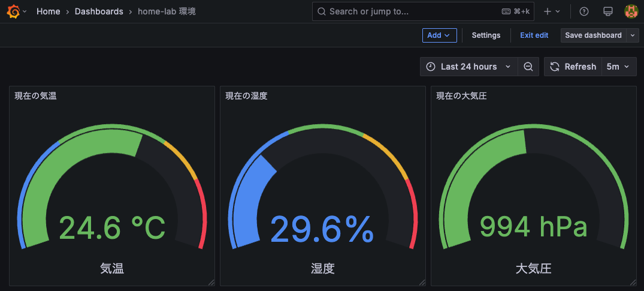Open the 5m refresh interval dropdown

[x=618, y=67]
